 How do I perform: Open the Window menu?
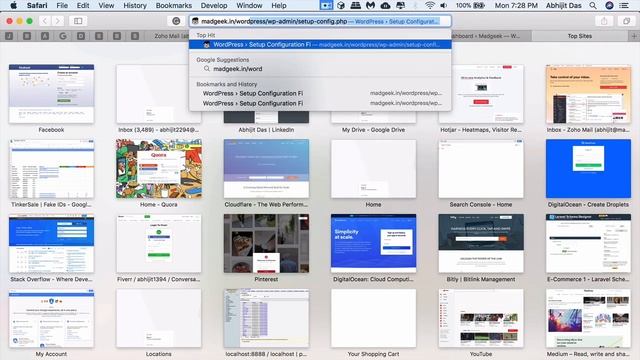(249, 5)
